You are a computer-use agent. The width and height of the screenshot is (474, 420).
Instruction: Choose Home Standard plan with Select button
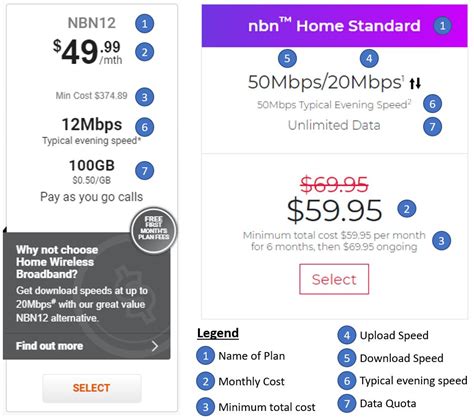point(334,279)
